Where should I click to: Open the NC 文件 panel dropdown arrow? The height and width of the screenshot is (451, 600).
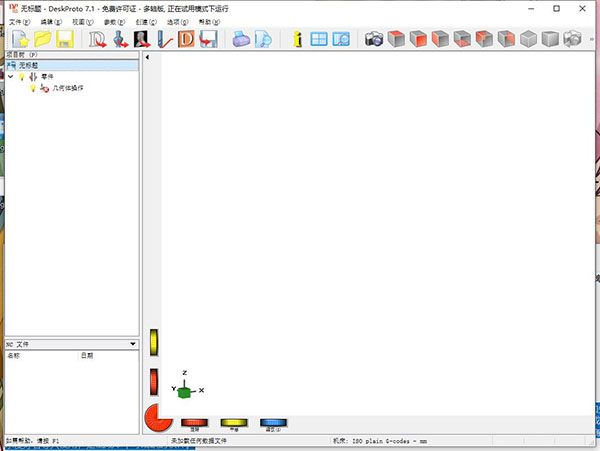(134, 344)
